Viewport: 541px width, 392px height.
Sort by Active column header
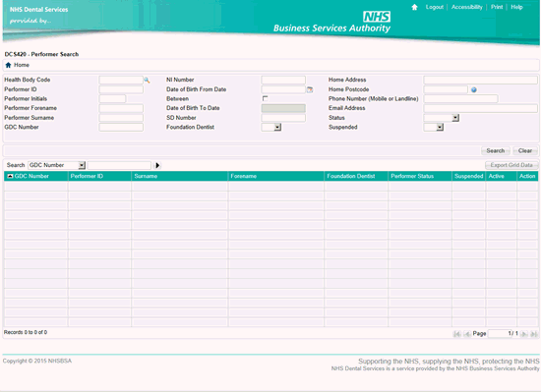[x=496, y=176]
